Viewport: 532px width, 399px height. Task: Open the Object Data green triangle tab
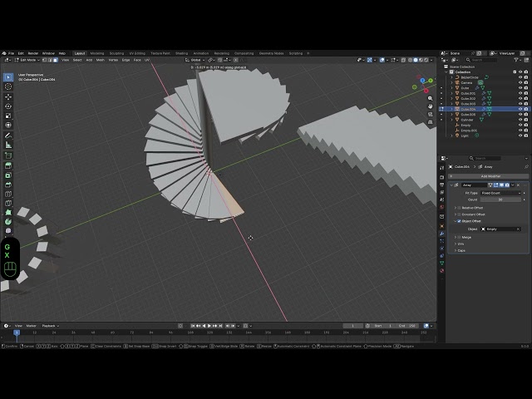[x=441, y=264]
